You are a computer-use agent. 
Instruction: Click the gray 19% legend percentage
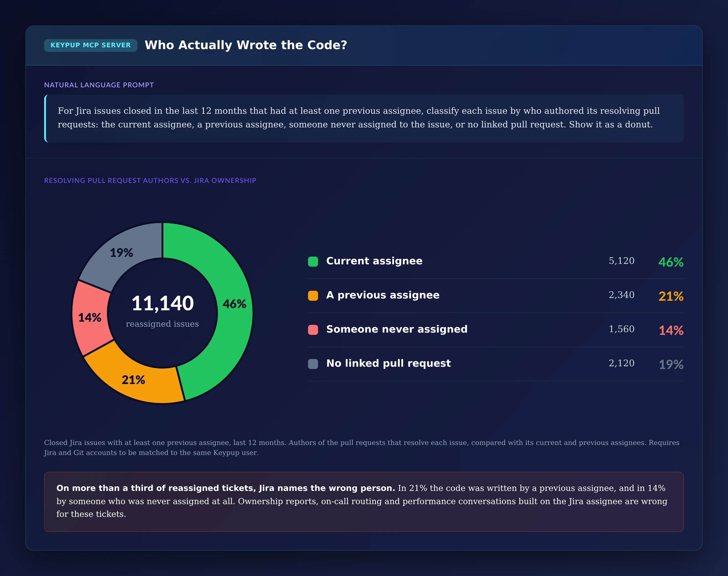point(671,364)
